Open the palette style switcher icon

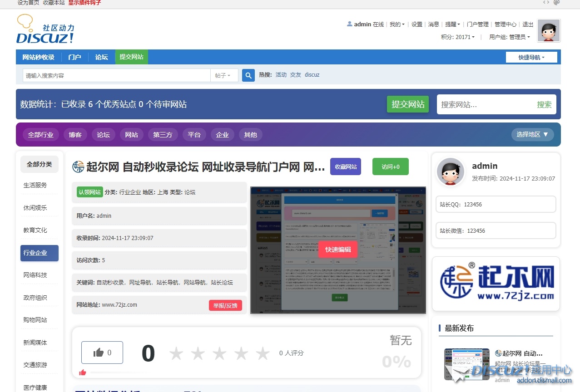pos(556,3)
